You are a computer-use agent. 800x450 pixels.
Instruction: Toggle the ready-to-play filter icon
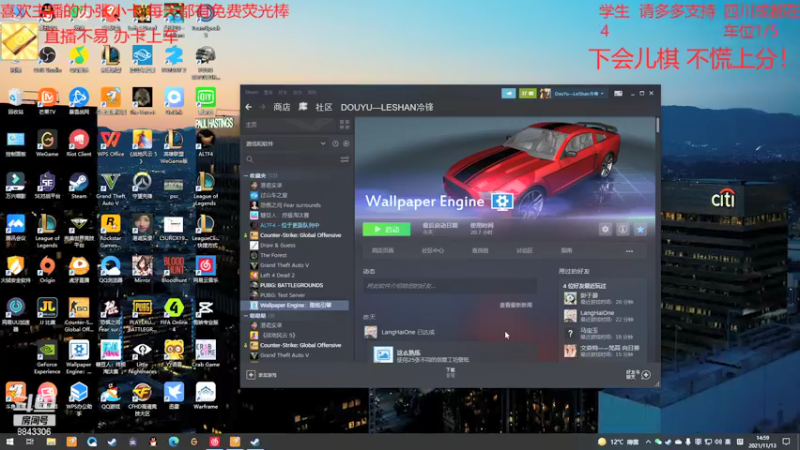(x=346, y=144)
